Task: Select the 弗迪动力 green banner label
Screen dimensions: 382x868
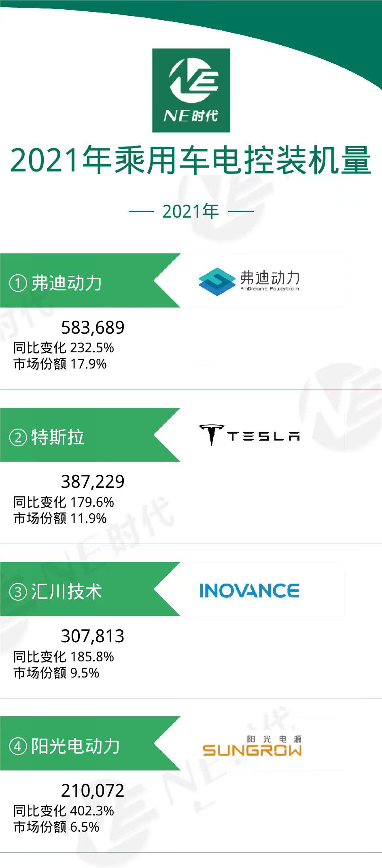Action: (67, 283)
